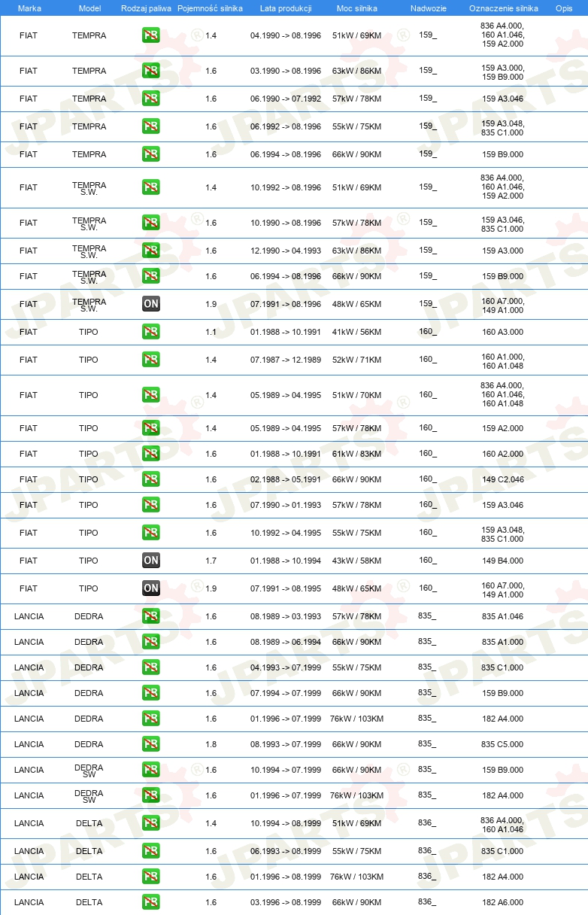Click the Oznaczenie silnika column header
The width and height of the screenshot is (588, 915).
coord(503,8)
